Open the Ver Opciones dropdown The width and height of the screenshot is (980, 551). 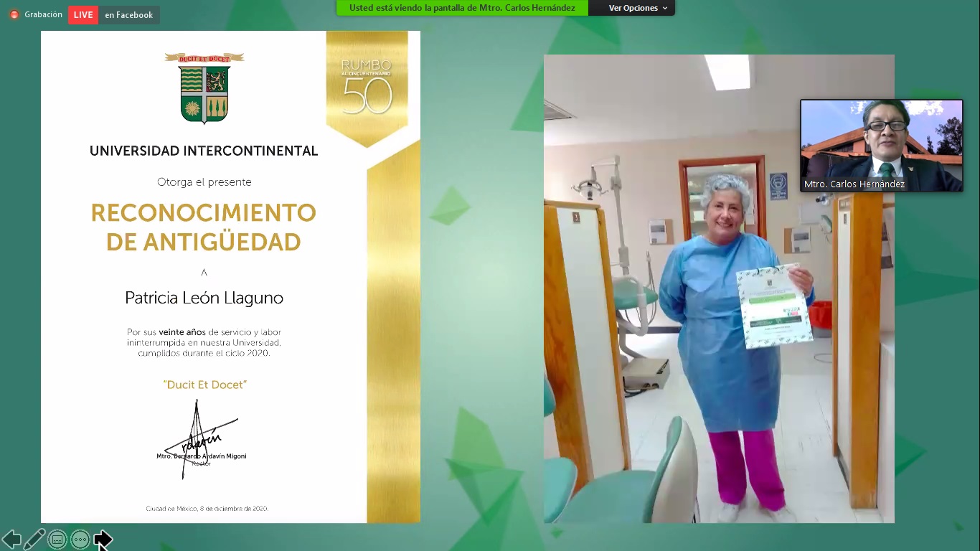(x=638, y=8)
